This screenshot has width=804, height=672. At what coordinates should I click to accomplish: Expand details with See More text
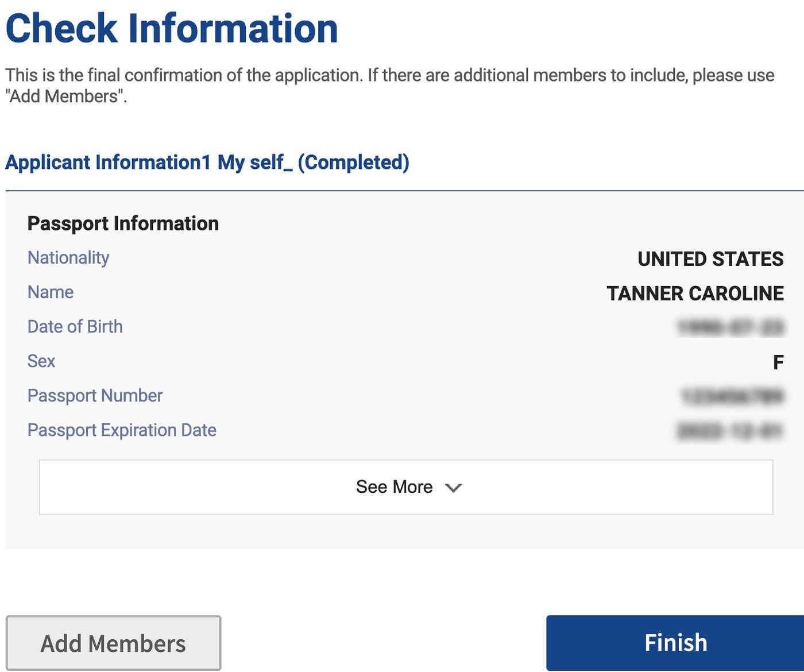(394, 487)
